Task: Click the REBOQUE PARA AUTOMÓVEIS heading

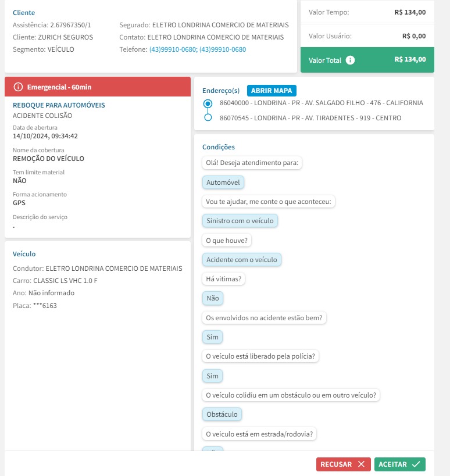Action: pyautogui.click(x=59, y=105)
